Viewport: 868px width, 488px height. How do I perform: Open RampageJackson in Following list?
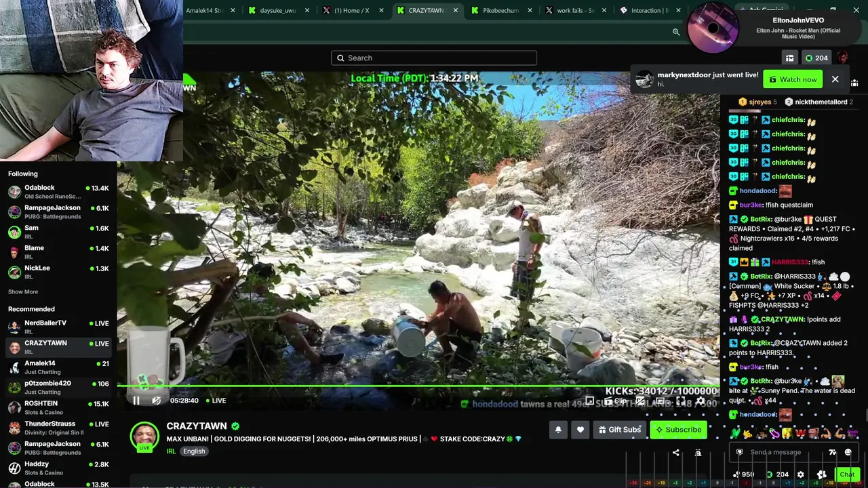[x=58, y=211]
